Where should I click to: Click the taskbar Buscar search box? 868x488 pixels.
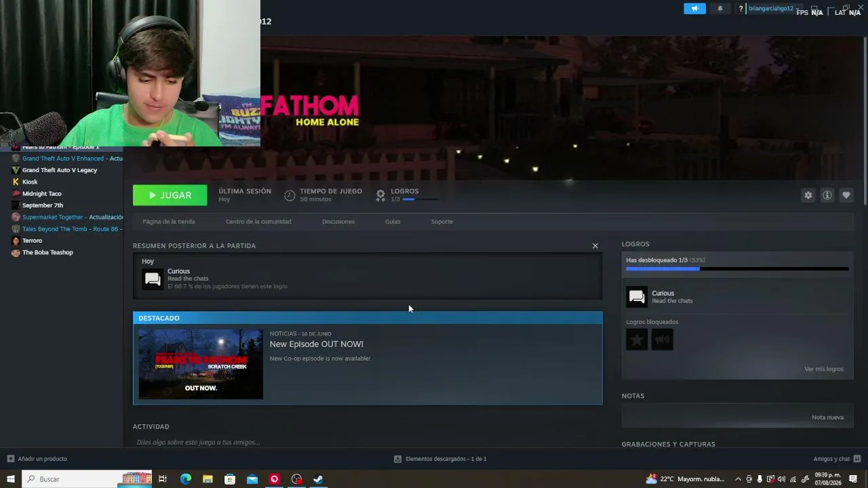point(87,479)
